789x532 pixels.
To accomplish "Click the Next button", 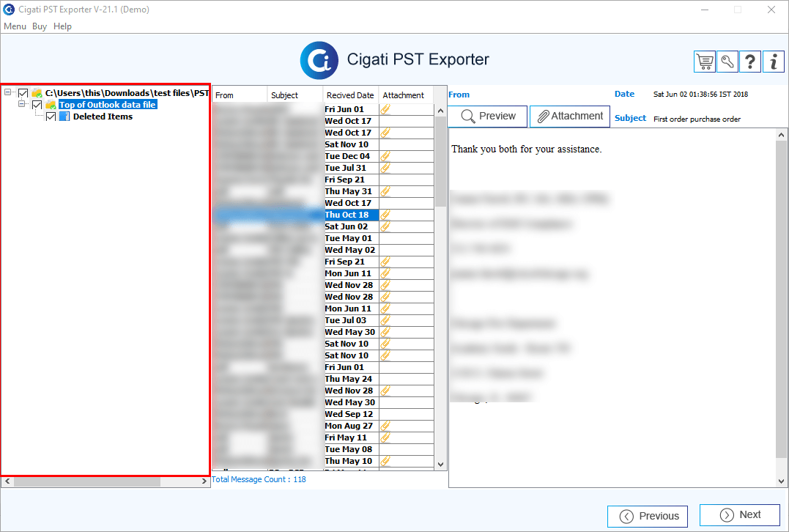I will 740,515.
